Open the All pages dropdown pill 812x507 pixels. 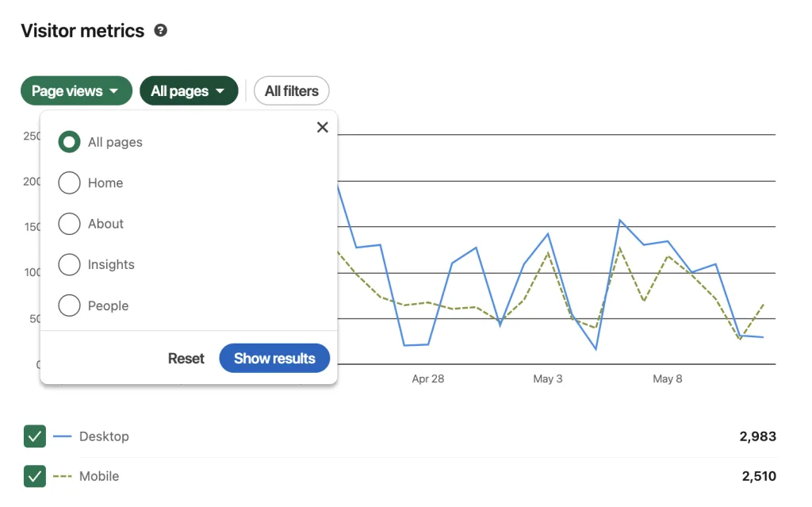189,90
